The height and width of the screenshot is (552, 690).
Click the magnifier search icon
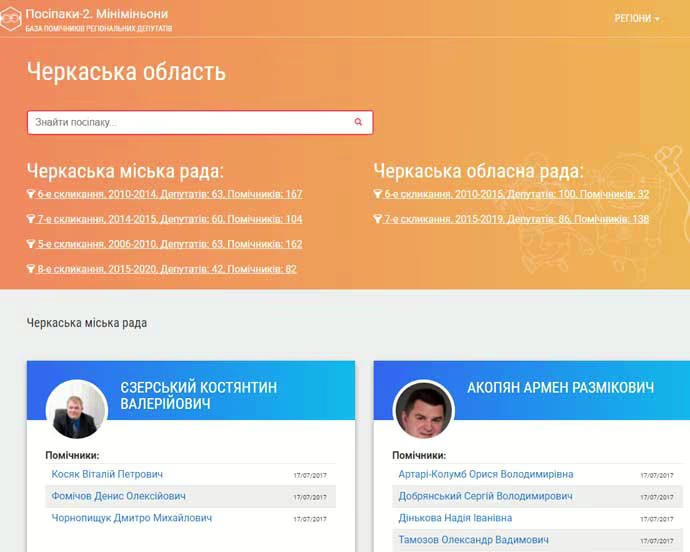coord(358,122)
